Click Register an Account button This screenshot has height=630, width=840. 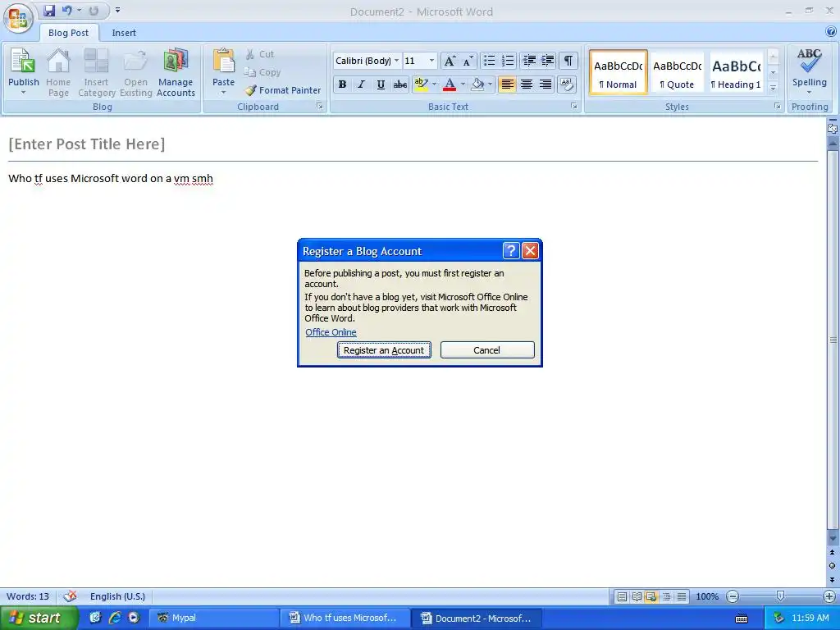384,349
